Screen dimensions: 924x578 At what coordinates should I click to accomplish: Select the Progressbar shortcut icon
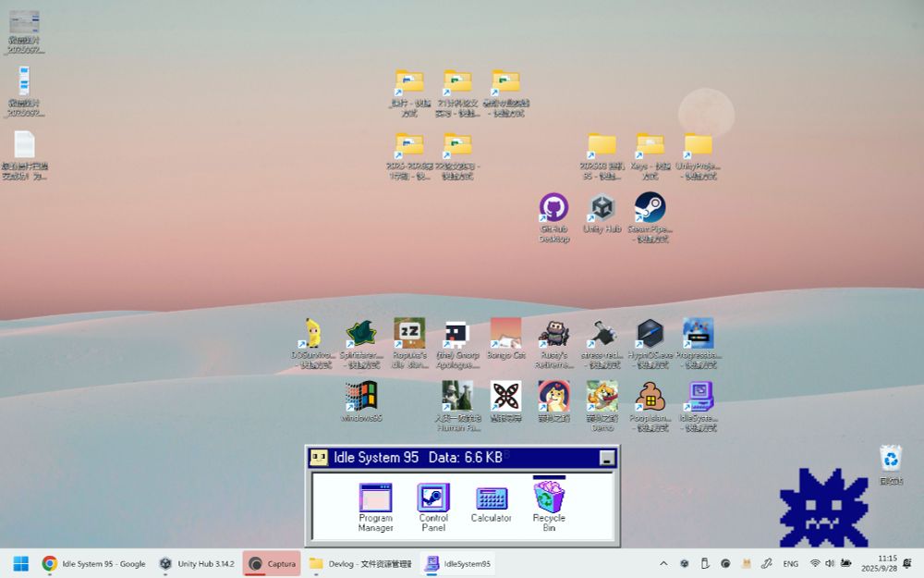(x=699, y=344)
